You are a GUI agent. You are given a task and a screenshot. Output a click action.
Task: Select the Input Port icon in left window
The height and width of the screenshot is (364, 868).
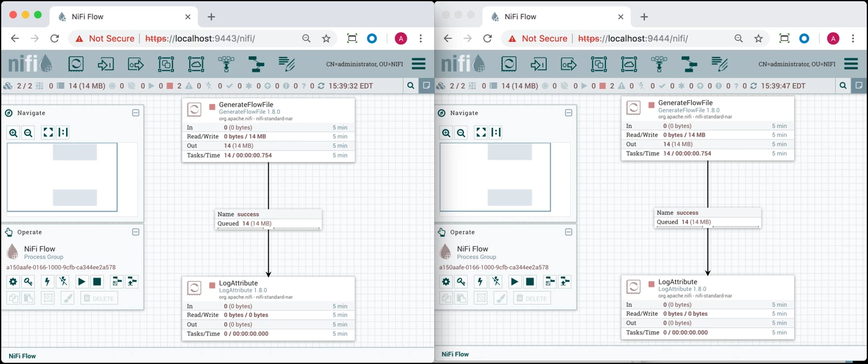pyautogui.click(x=106, y=64)
